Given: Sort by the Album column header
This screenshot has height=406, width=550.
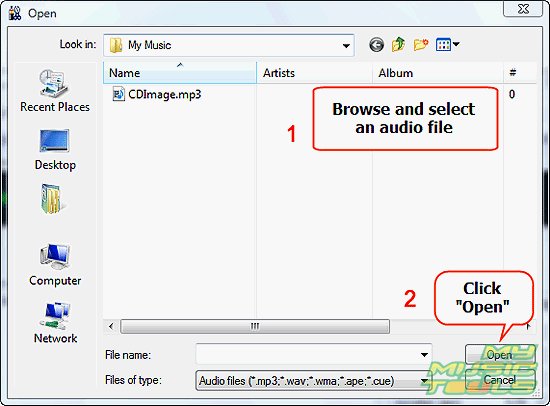Looking at the screenshot, I should [x=438, y=73].
